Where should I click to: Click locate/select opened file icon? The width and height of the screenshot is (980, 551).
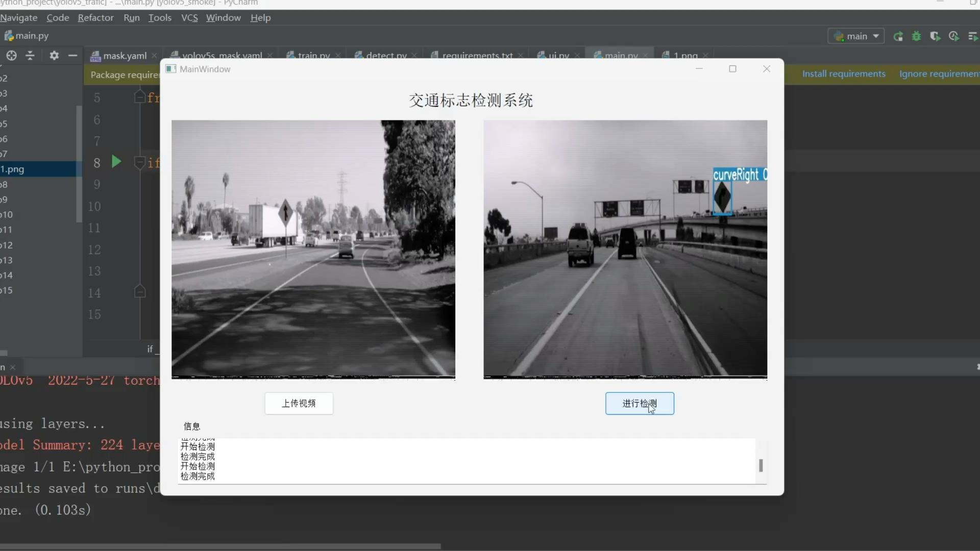click(x=11, y=56)
